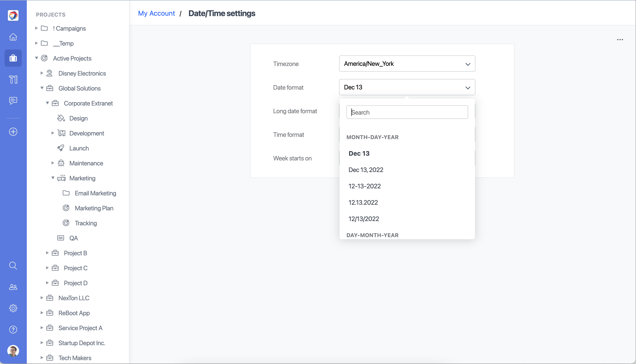Click the 'Long date format' label
This screenshot has width=636, height=364.
point(295,111)
